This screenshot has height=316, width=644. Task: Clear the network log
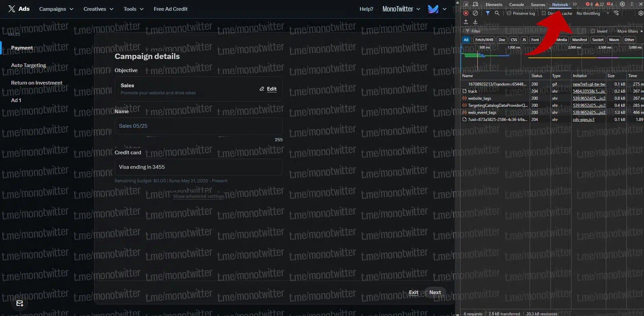point(475,13)
